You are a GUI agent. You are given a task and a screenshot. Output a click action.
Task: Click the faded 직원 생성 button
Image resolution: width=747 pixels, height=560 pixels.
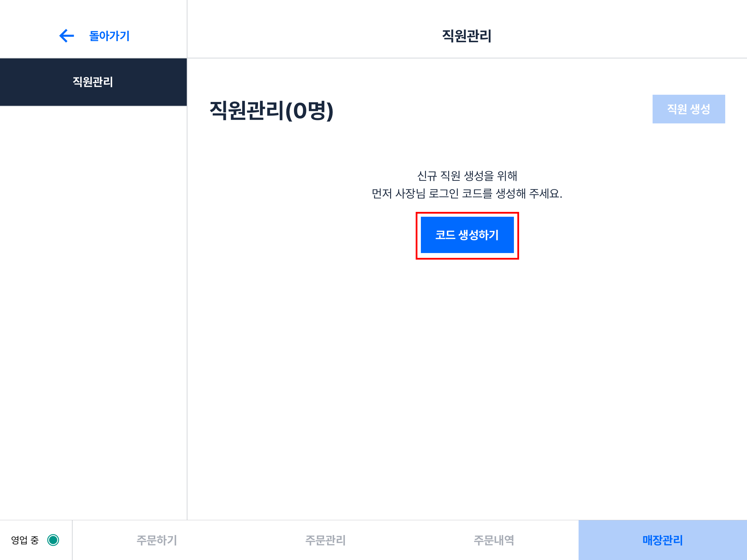tap(688, 109)
